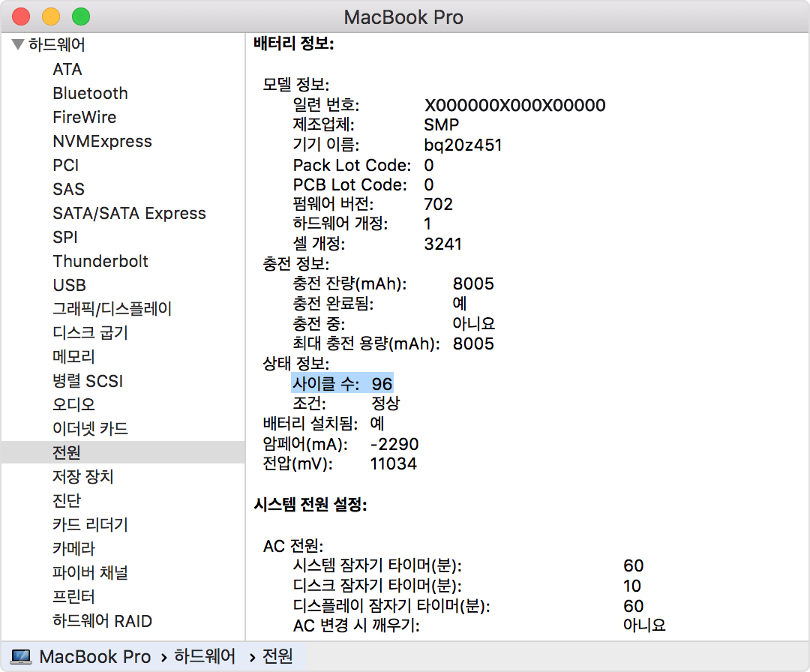Select ATA in the sidebar
Image resolution: width=810 pixels, height=672 pixels.
click(x=67, y=69)
